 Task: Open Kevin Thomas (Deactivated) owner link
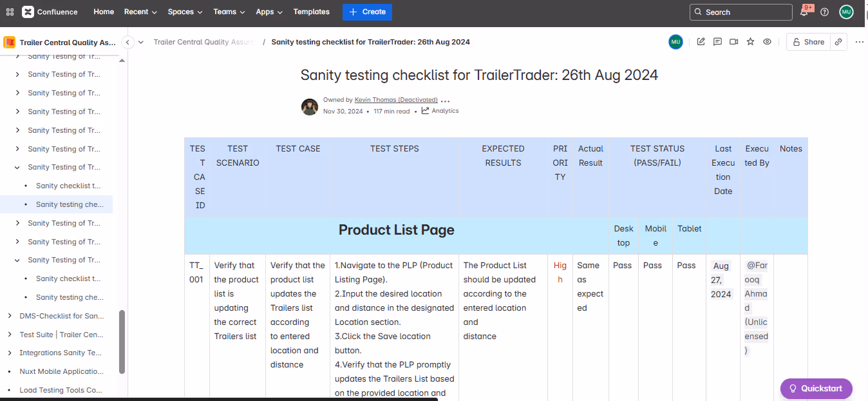[x=396, y=100]
